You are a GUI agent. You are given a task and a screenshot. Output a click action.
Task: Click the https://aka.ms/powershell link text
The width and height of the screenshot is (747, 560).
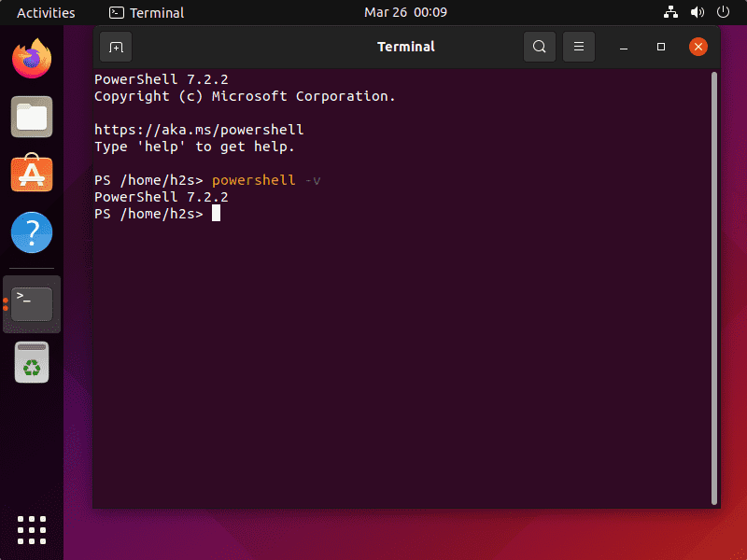pos(197,129)
